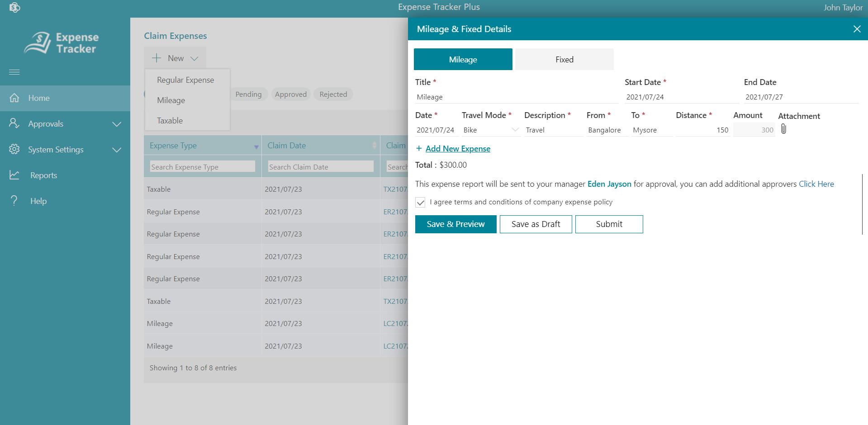Click the vertical scrollbar in details panel
This screenshot has height=425, width=868.
click(x=863, y=203)
